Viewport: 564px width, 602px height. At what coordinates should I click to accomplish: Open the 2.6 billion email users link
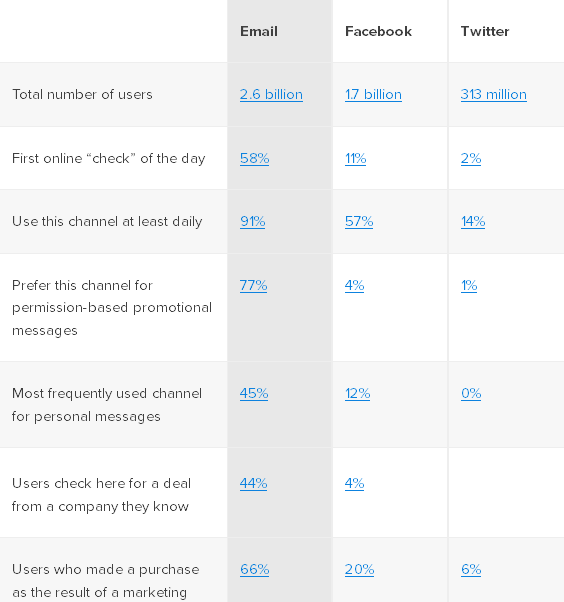[271, 94]
